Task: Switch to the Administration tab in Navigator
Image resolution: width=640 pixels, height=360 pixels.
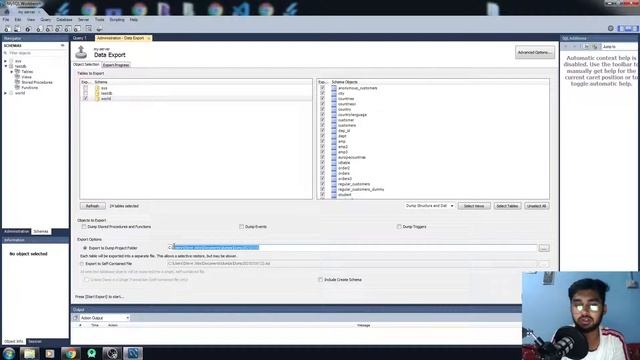Action: 16,231
